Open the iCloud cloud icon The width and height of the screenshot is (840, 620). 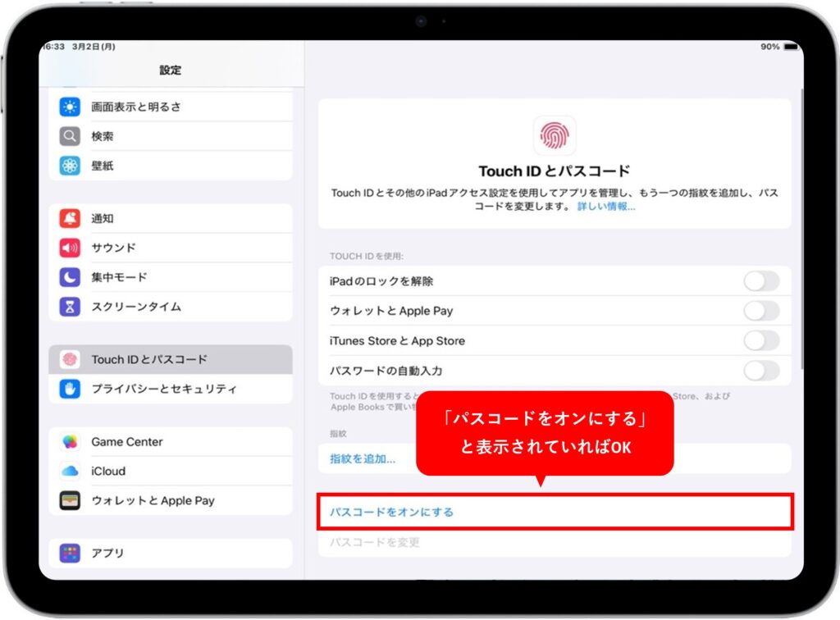(x=70, y=471)
